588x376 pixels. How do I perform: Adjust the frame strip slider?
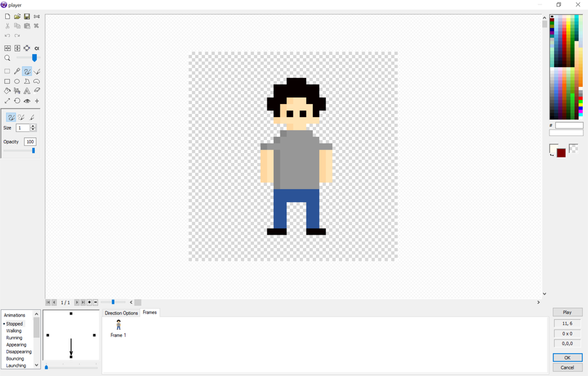(x=113, y=302)
